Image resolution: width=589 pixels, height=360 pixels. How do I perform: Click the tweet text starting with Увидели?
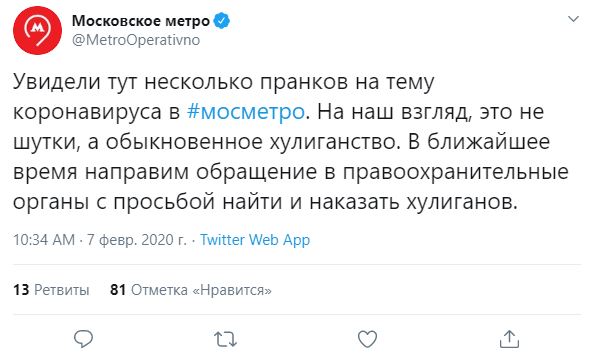click(x=291, y=142)
